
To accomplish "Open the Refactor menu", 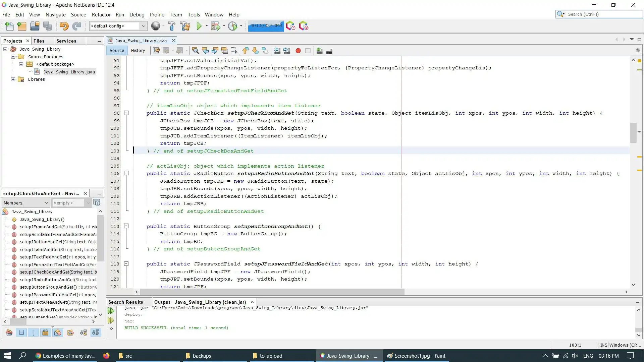I will coord(101,15).
